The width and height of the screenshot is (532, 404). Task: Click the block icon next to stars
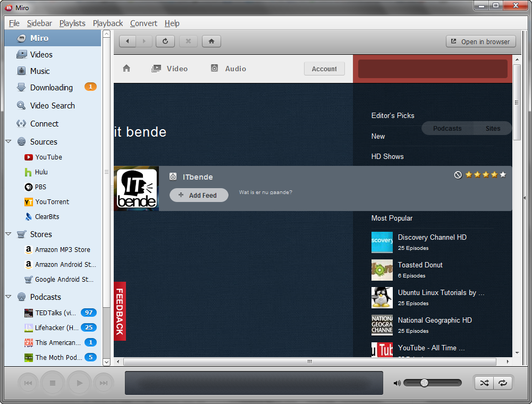point(458,175)
